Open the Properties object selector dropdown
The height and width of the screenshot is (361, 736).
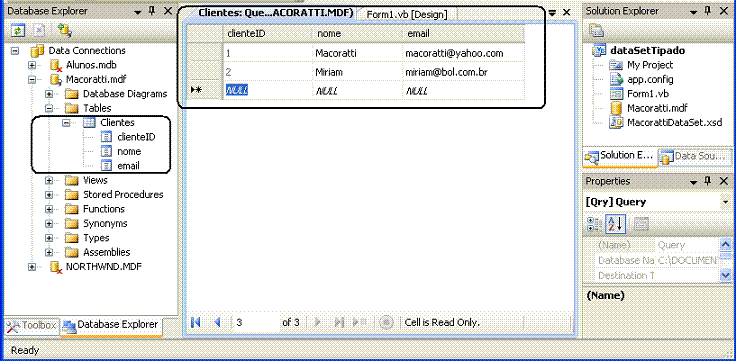coord(726,202)
